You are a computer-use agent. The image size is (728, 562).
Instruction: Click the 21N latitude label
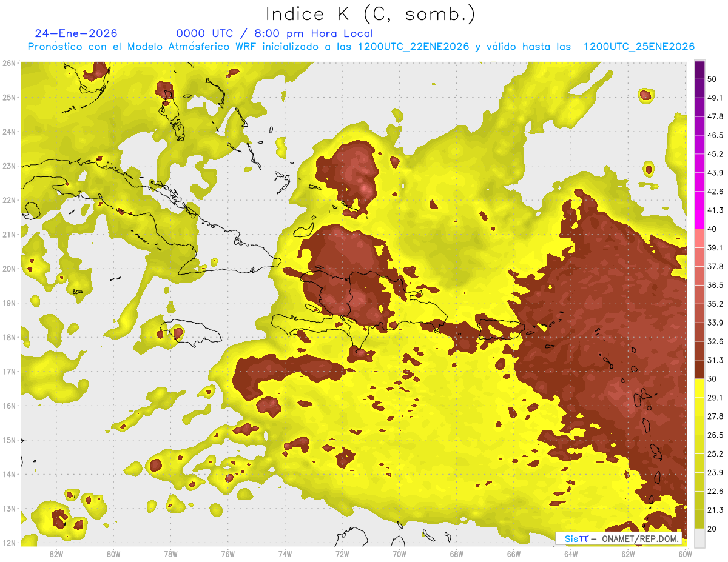[x=8, y=235]
